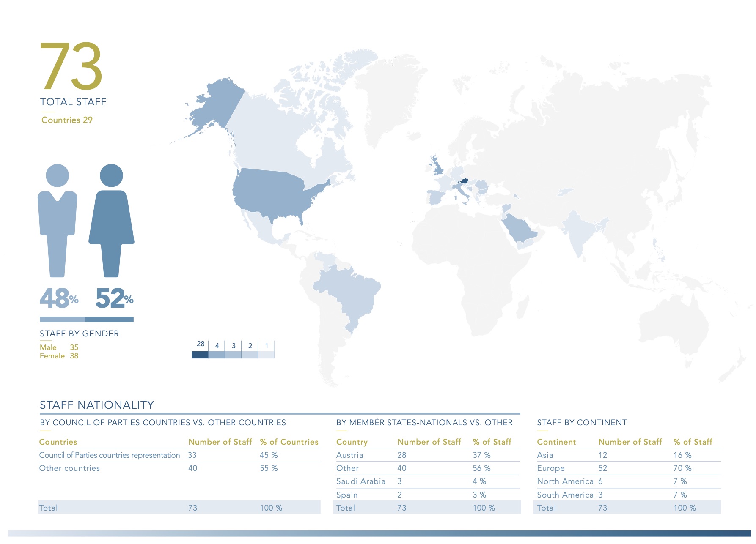Click Spain on the world map

point(436,198)
